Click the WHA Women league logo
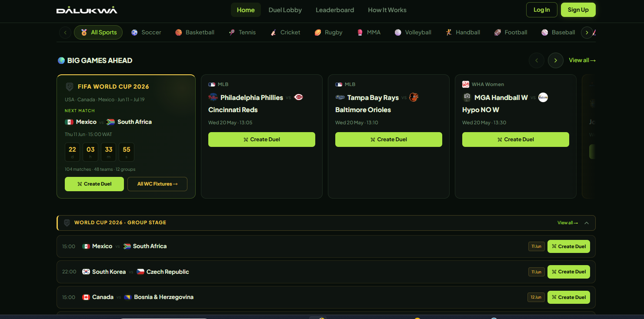Viewport: 644px width, 319px height. pyautogui.click(x=466, y=84)
